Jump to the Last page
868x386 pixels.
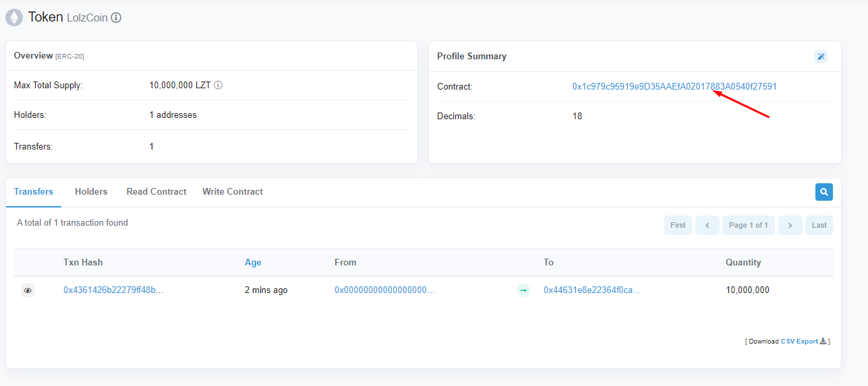coord(819,225)
